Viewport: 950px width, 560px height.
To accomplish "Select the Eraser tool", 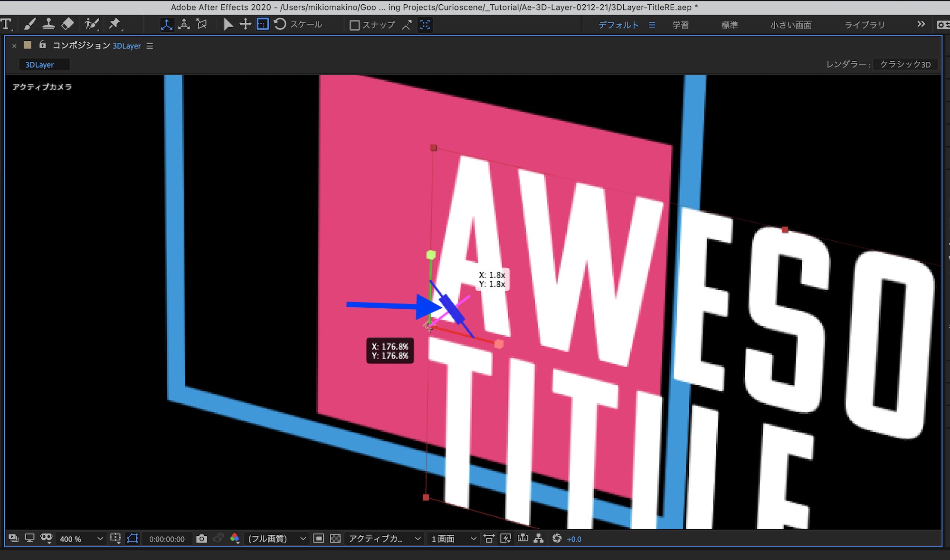I will point(68,24).
